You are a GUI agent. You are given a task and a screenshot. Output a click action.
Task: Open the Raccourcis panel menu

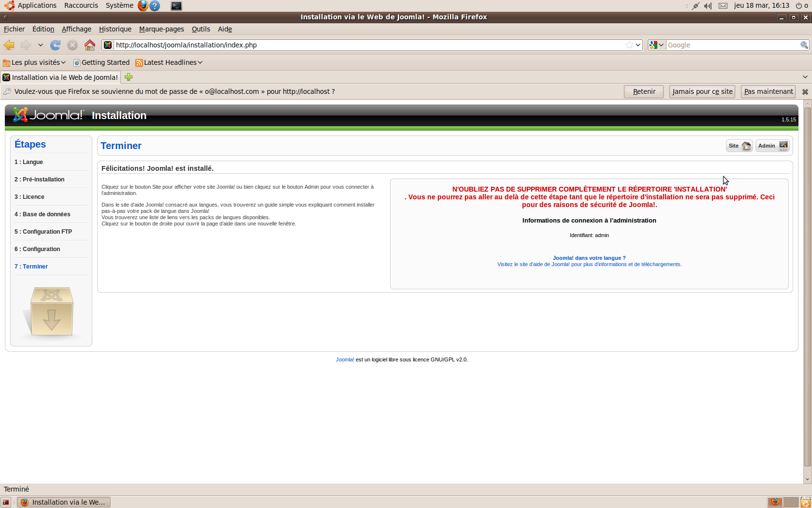point(81,5)
